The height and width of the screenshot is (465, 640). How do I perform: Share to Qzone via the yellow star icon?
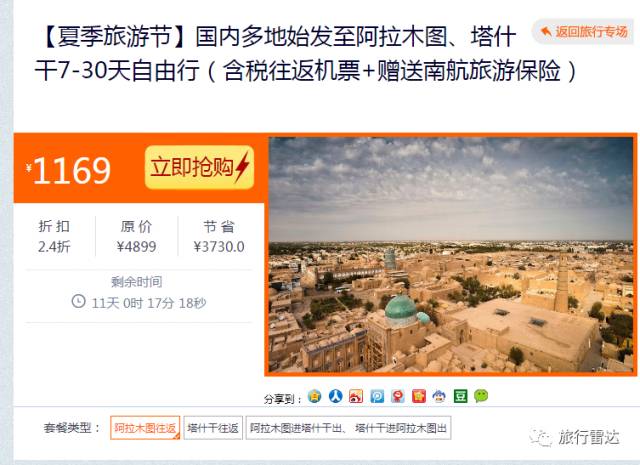pyautogui.click(x=314, y=396)
